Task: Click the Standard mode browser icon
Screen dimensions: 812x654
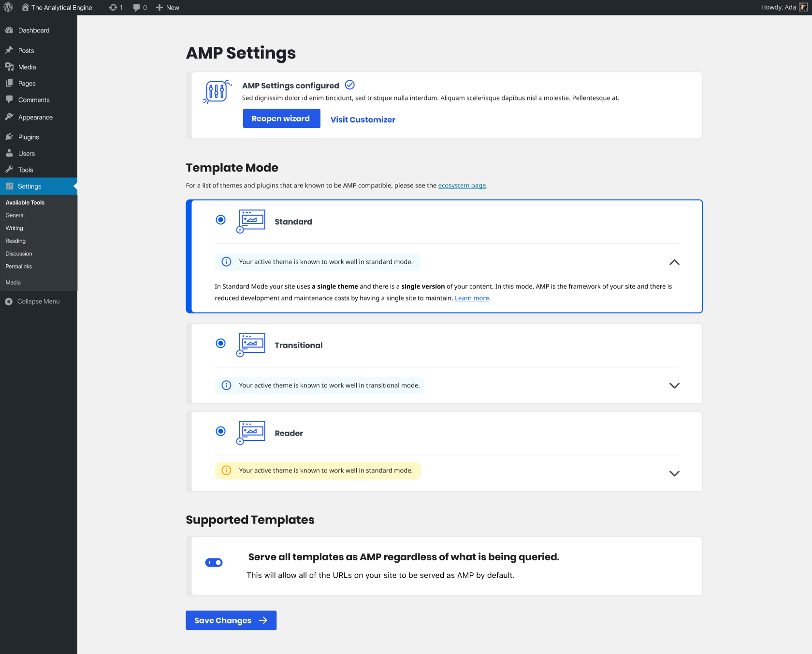Action: click(251, 221)
